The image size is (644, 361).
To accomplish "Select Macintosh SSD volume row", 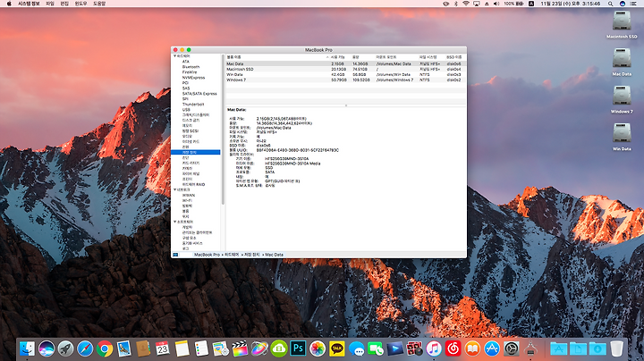I will pyautogui.click(x=346, y=70).
